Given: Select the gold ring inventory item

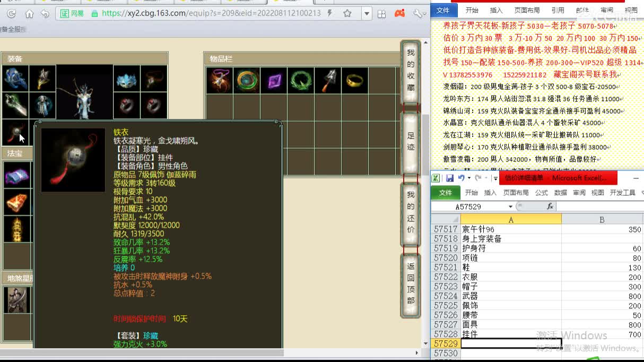Looking at the screenshot, I should click(355, 80).
